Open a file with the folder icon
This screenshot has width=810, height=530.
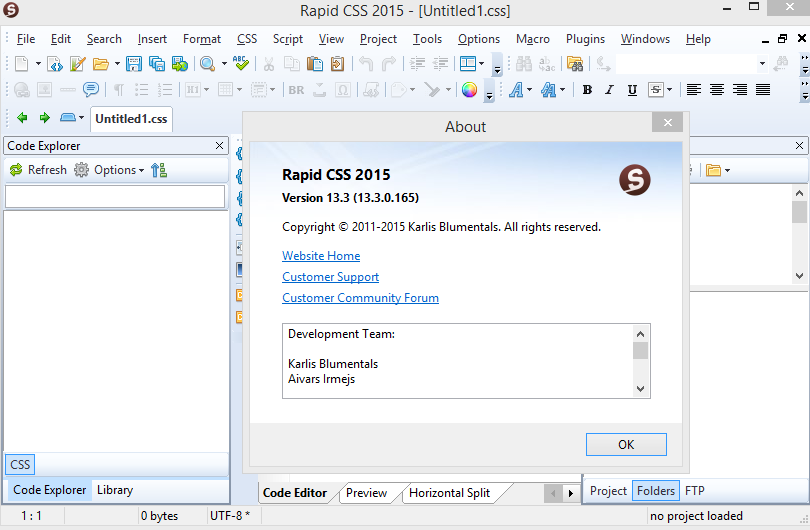(x=100, y=64)
